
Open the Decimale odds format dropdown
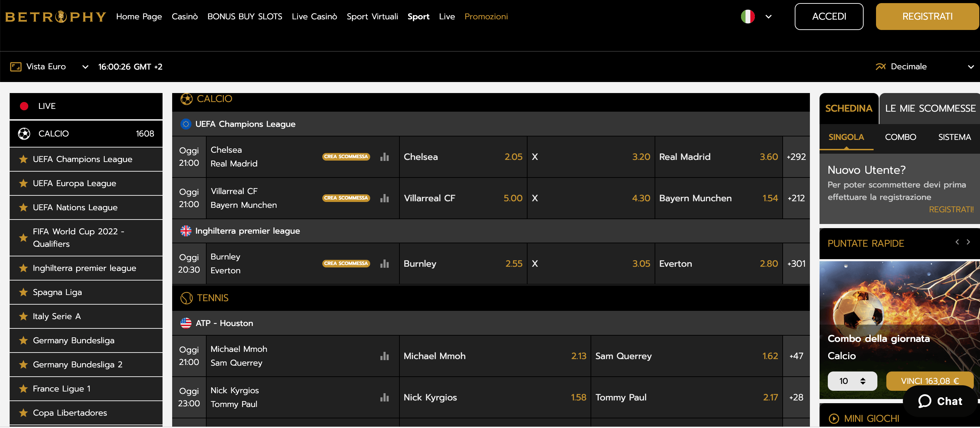[x=925, y=67]
